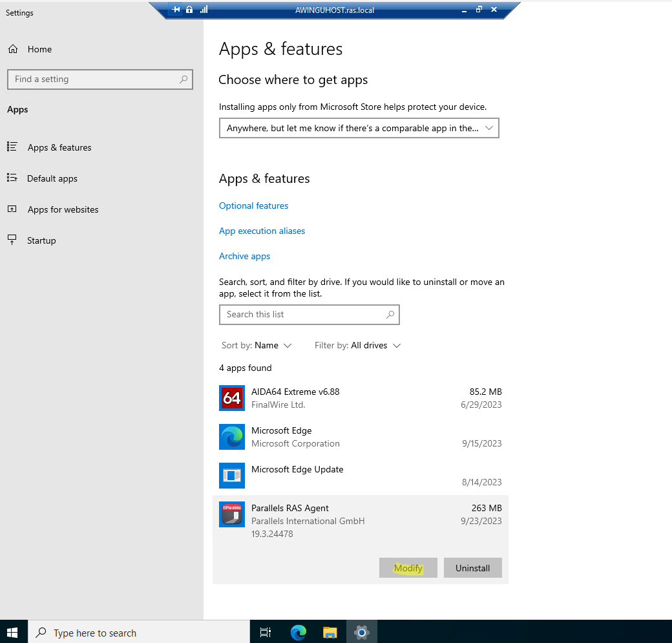Click magnifier in Search this list box
This screenshot has width=672, height=643.
click(390, 315)
